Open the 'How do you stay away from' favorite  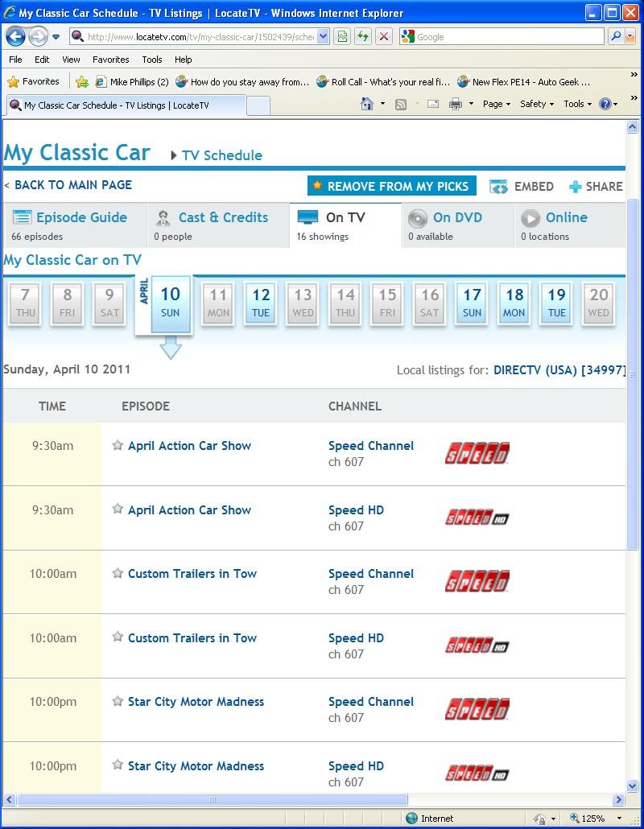[242, 82]
